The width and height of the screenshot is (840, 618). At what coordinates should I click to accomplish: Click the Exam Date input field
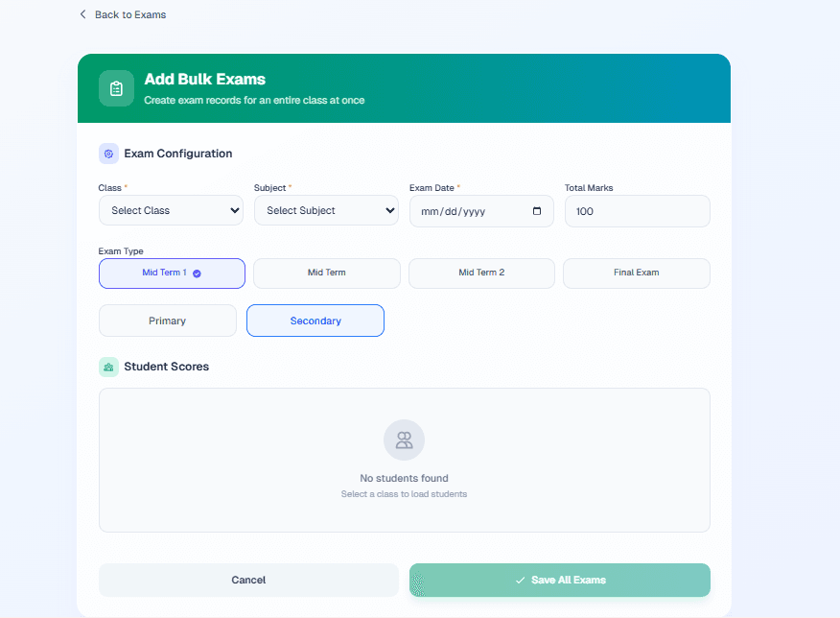[x=481, y=211]
